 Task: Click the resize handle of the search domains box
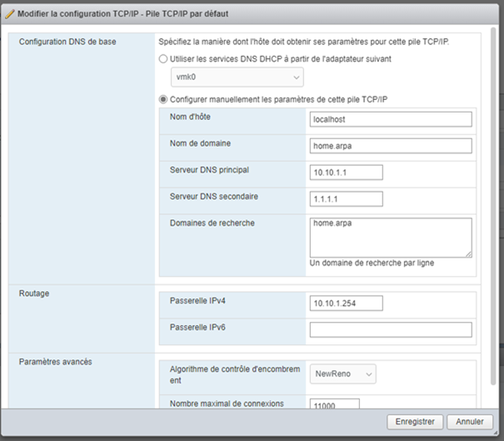coord(468,253)
